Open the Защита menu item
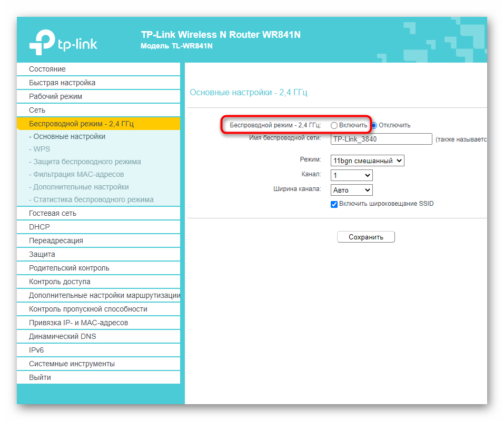Viewport: 504px width, 421px height. coord(98,254)
